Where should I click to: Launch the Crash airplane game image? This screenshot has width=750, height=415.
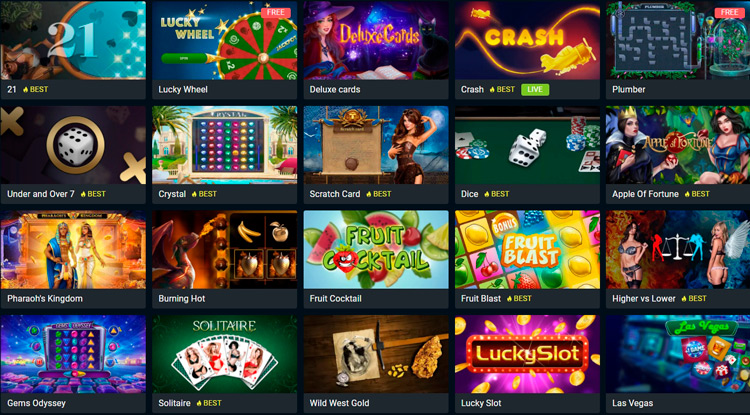point(527,40)
